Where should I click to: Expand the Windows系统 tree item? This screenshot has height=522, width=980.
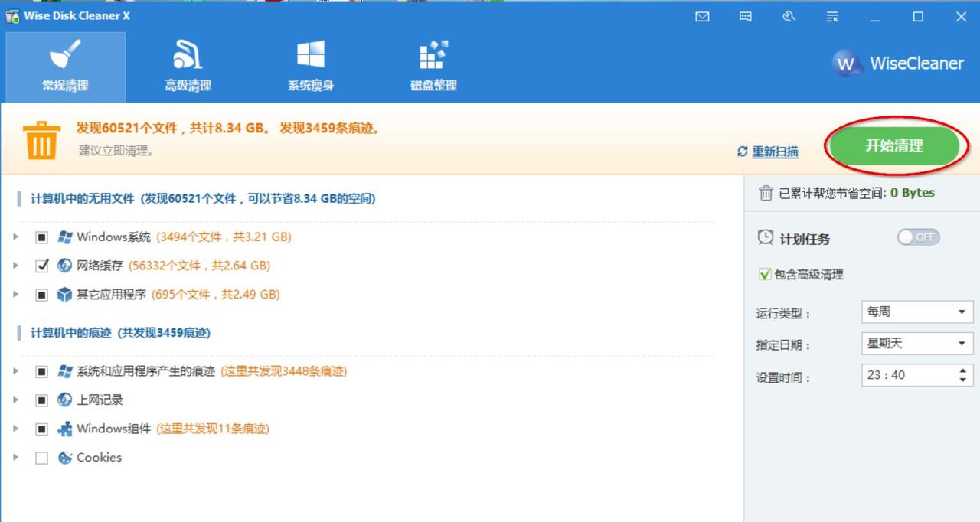click(17, 237)
